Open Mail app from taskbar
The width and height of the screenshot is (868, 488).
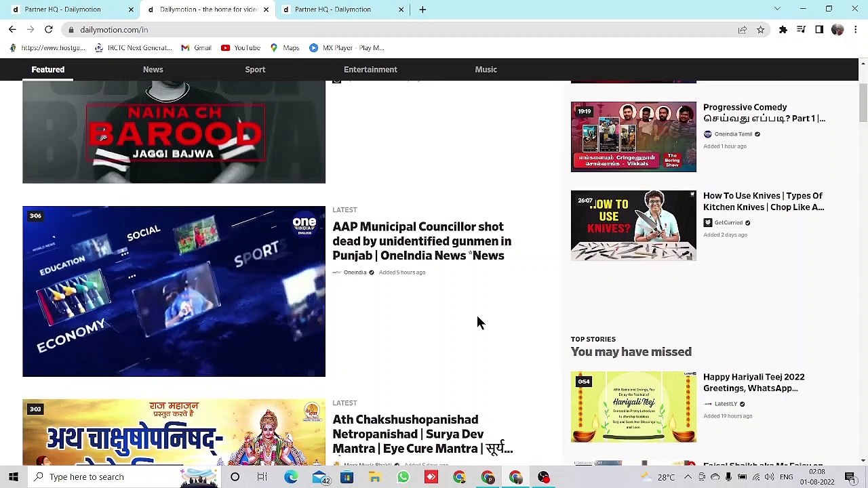click(319, 477)
